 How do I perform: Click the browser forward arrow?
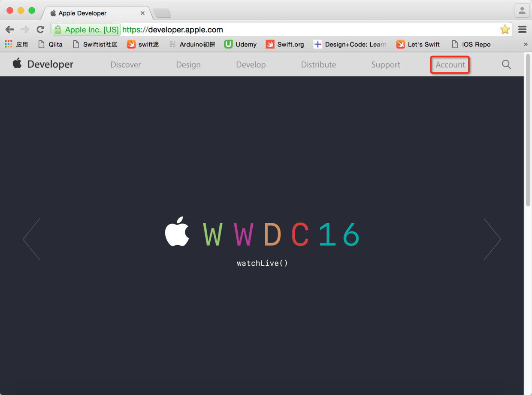pyautogui.click(x=25, y=30)
